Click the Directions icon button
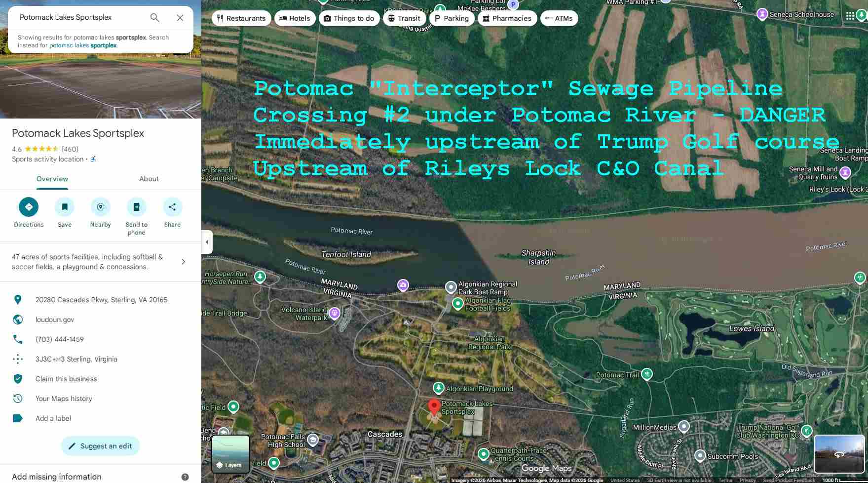 pyautogui.click(x=29, y=207)
